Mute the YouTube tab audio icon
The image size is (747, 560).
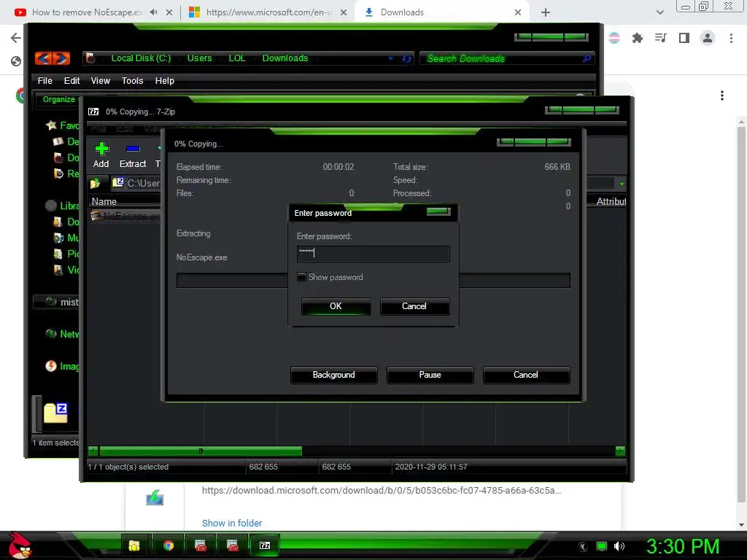pos(153,12)
